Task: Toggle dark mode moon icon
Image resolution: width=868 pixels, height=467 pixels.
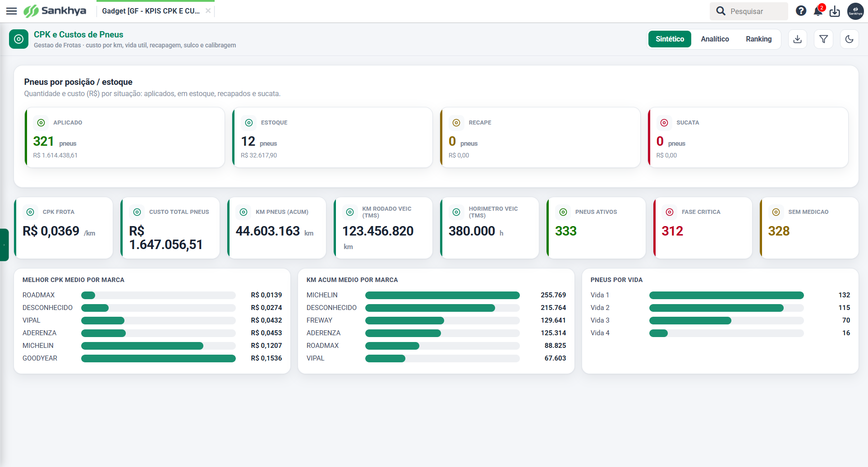Action: coord(849,39)
